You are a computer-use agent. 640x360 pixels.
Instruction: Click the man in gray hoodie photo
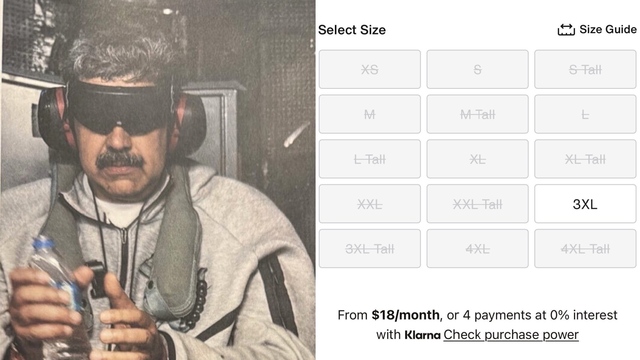pyautogui.click(x=158, y=180)
